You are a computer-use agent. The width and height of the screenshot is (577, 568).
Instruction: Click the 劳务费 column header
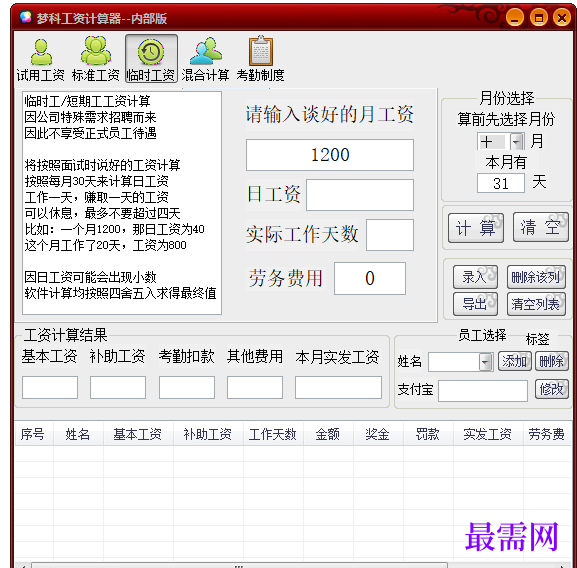[x=547, y=434]
